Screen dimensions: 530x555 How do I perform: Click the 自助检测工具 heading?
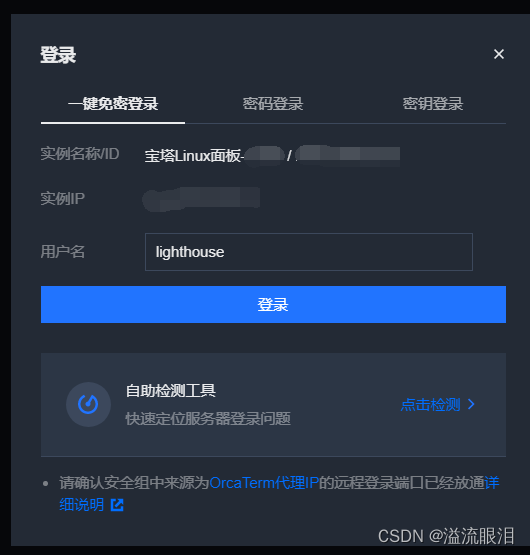pyautogui.click(x=171, y=391)
